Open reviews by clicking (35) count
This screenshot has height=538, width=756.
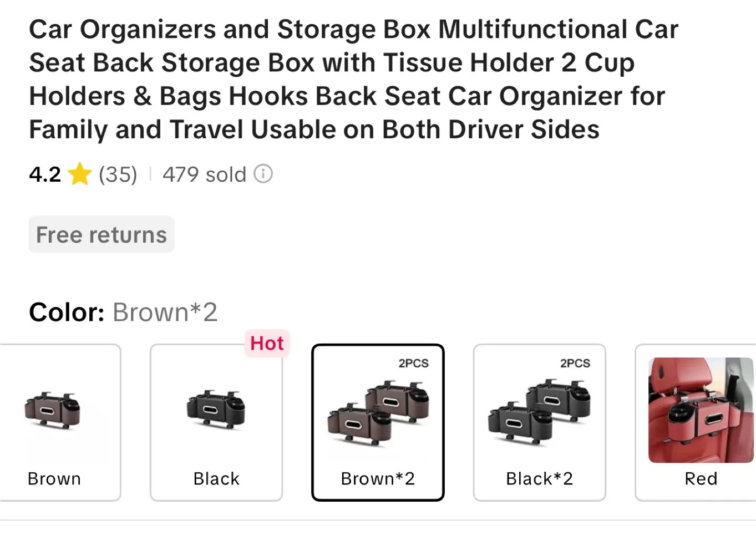[x=117, y=174]
